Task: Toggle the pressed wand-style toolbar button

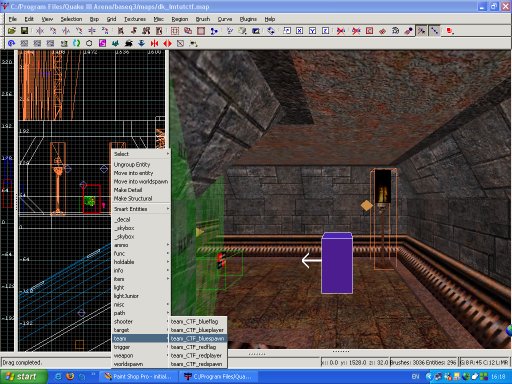Action: click(x=421, y=31)
